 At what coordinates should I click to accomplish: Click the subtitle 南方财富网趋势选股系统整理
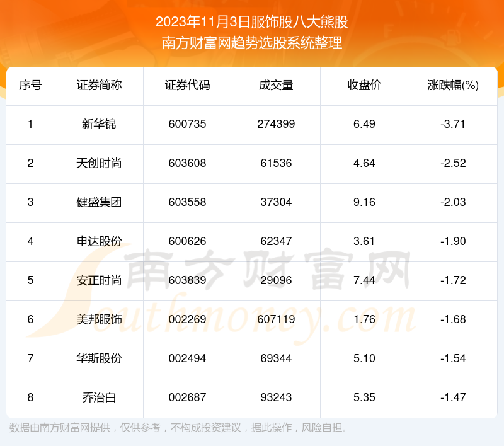point(252,43)
